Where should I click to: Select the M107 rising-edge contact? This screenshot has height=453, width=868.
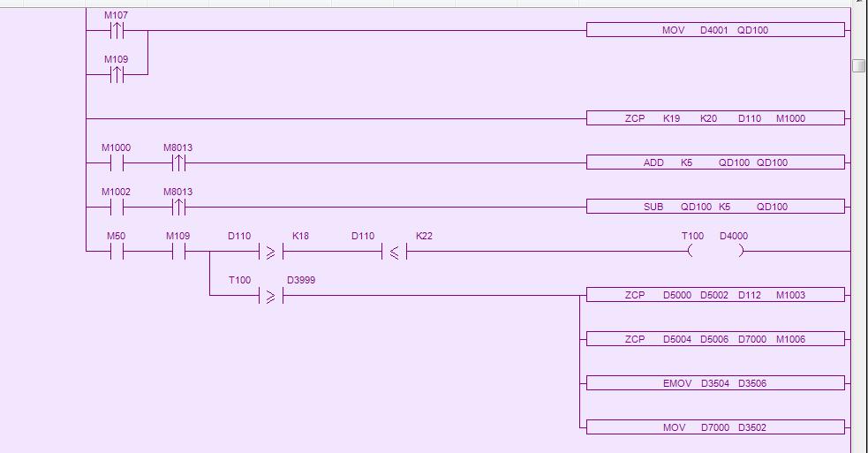point(117,31)
